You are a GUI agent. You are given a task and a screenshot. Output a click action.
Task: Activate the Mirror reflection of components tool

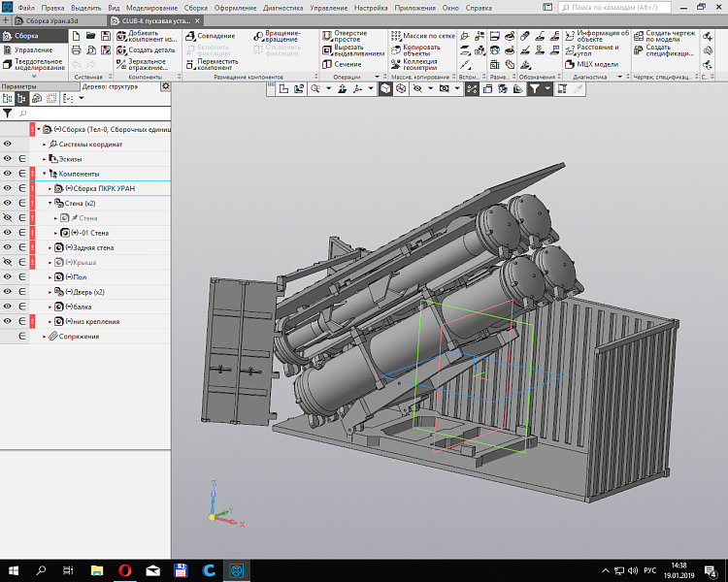[146, 64]
